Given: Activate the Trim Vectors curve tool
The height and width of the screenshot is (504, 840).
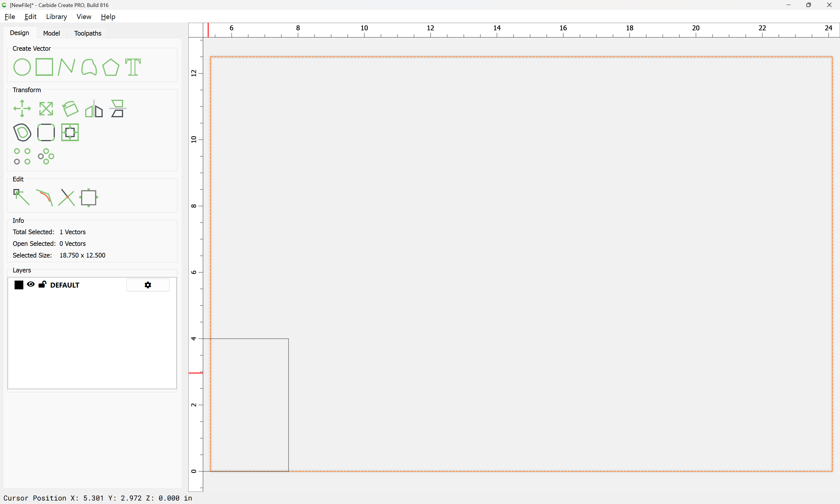Looking at the screenshot, I should (44, 197).
